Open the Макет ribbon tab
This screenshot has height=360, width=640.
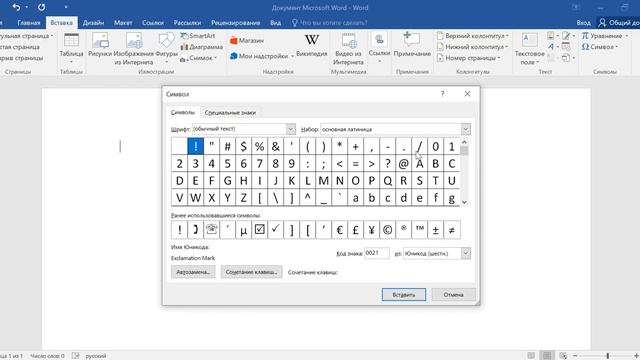coord(123,23)
